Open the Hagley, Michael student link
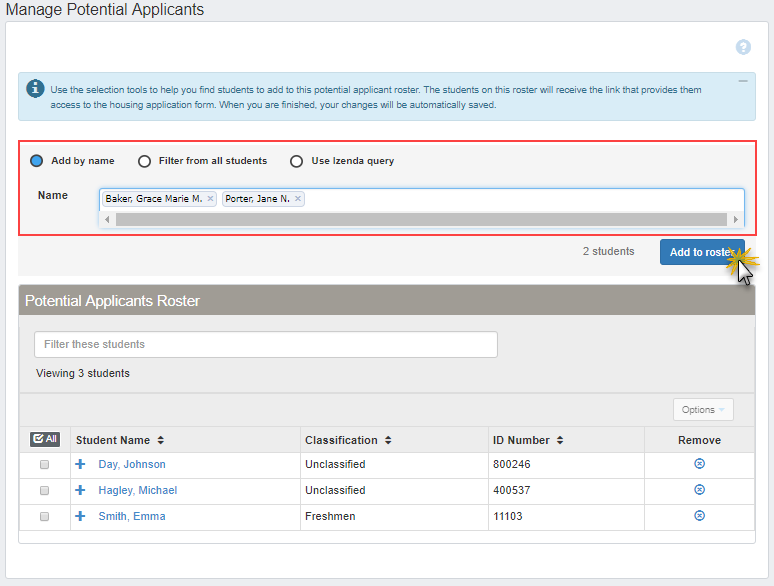Screen dimensions: 774x586 tap(138, 490)
